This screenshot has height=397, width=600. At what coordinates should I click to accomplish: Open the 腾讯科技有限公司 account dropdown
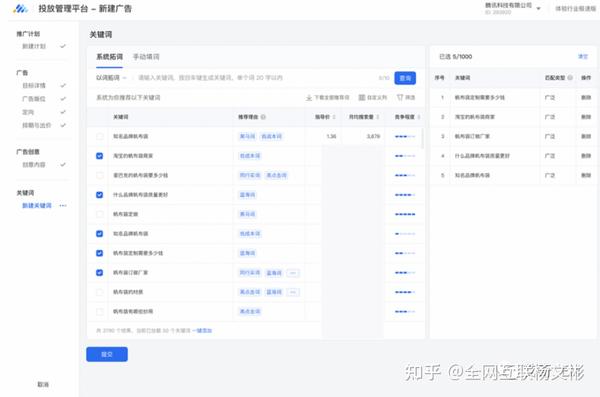tap(513, 8)
